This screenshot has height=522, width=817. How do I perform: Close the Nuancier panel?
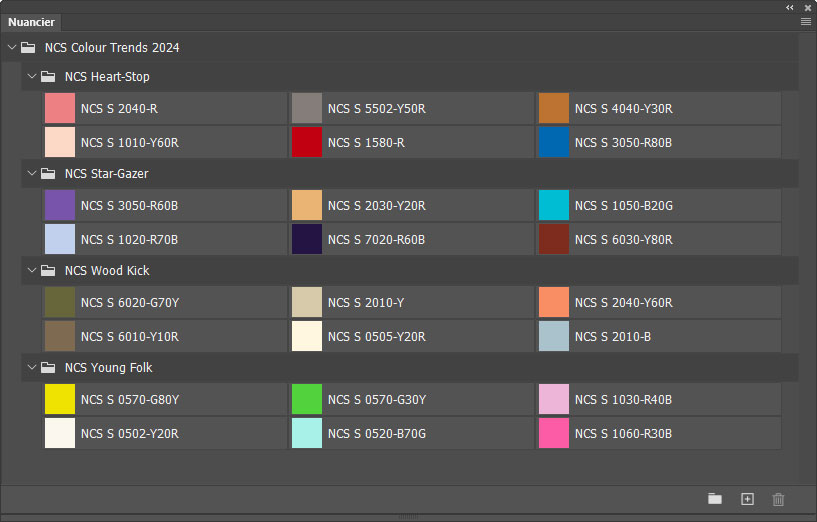click(x=808, y=7)
